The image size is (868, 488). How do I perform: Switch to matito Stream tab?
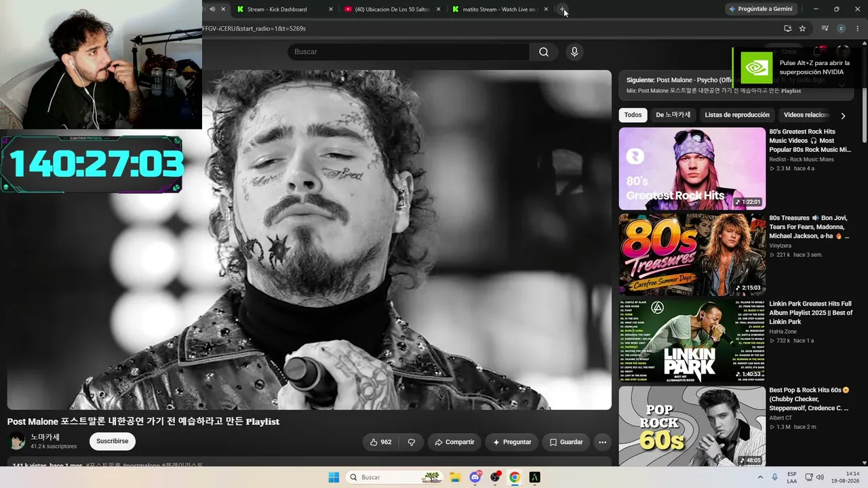pyautogui.click(x=500, y=9)
